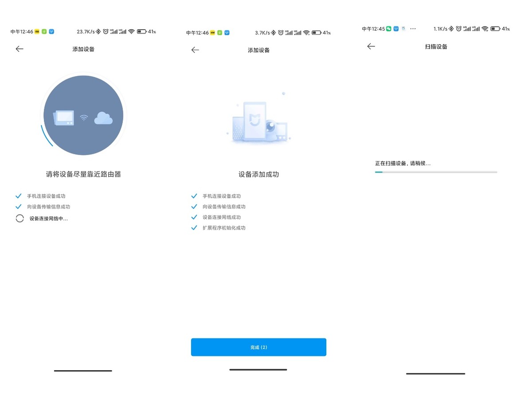Screen dimensions: 532x399
Task: Tap the alarm clock icon in the status bar
Action: (x=106, y=31)
